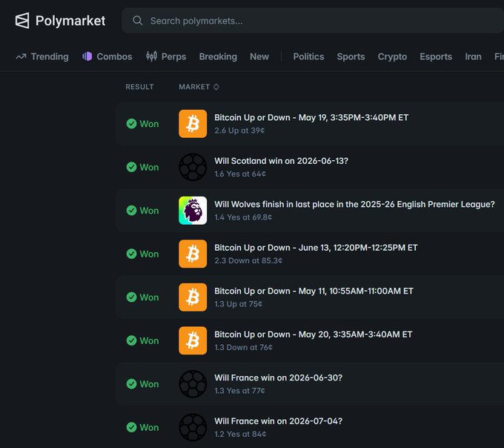Switch to the New tab

tap(259, 56)
